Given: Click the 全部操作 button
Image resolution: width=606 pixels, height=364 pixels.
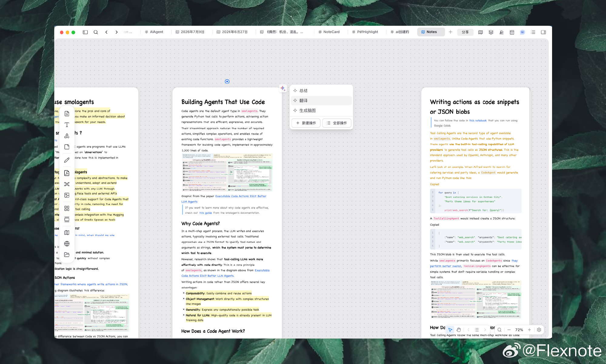Looking at the screenshot, I should click(337, 123).
